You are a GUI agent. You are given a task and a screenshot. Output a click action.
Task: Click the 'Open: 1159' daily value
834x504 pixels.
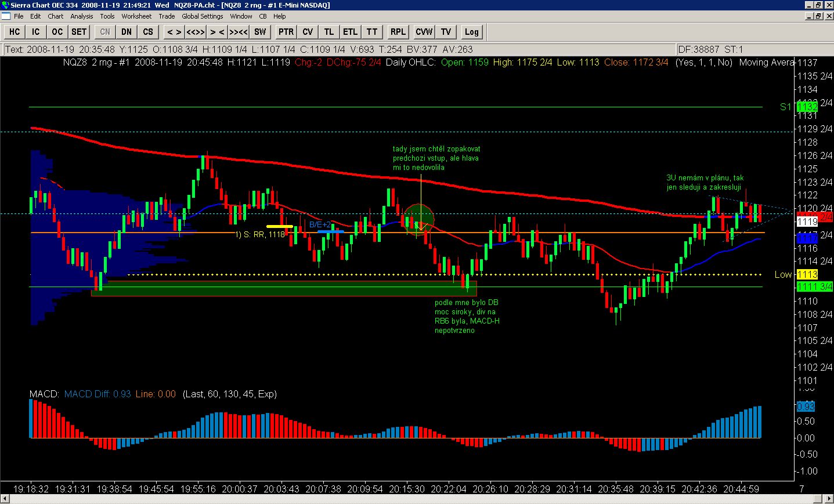[465, 62]
